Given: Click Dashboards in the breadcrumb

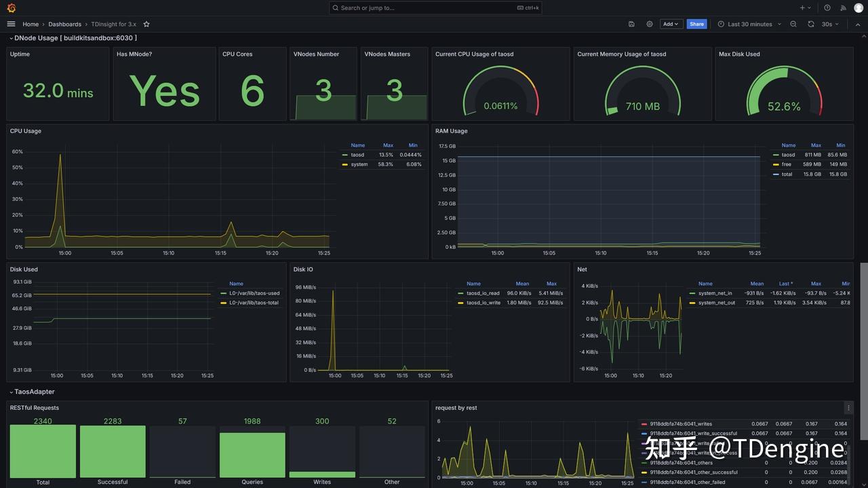Looking at the screenshot, I should 64,24.
